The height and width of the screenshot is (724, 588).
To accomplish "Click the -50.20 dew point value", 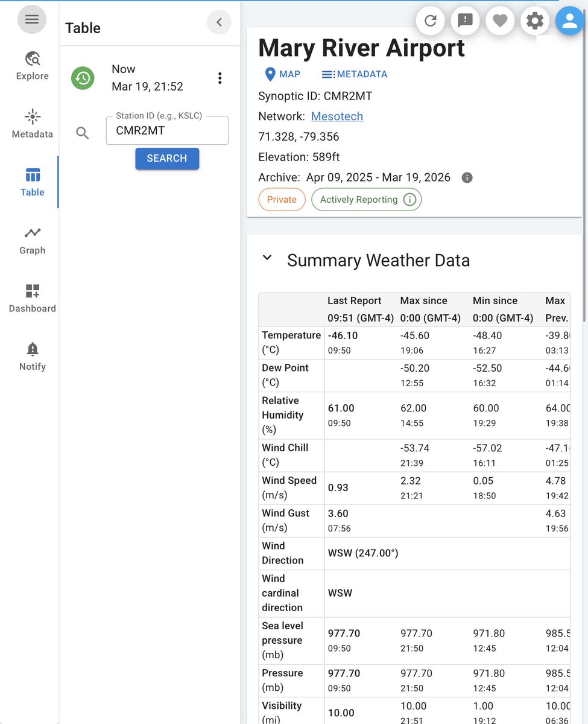I will tap(415, 368).
